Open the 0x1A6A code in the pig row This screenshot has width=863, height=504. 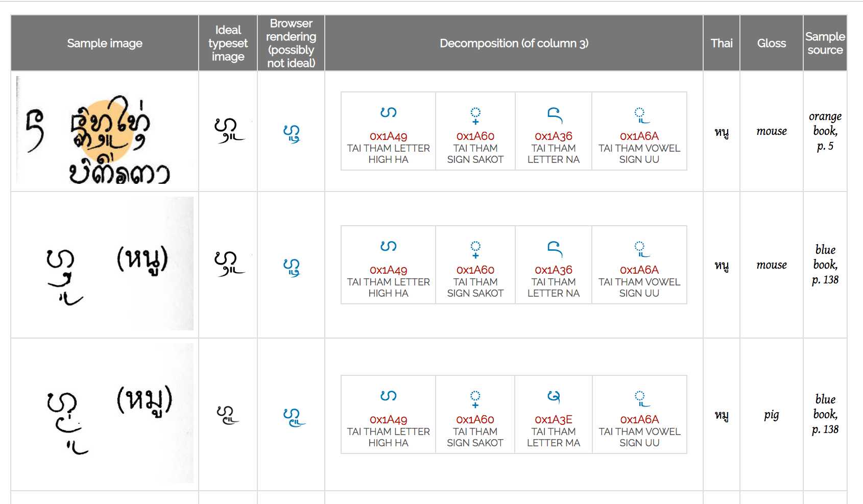coord(639,419)
